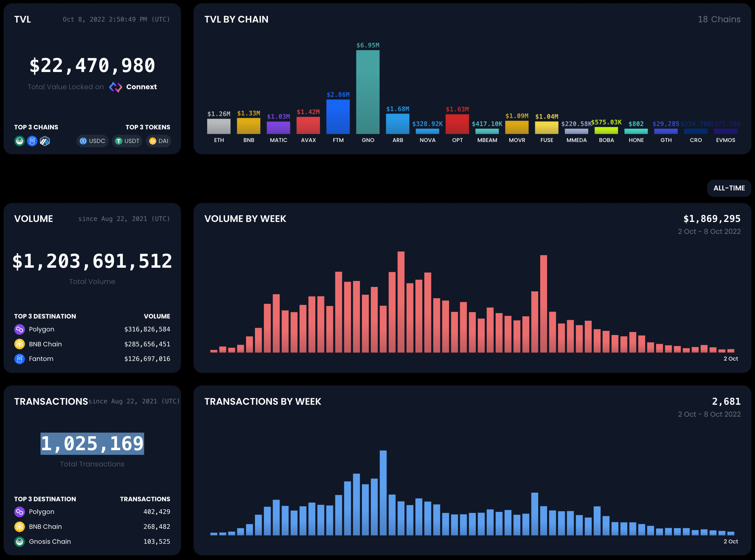Click the Connext logo next to Total Value Locked
This screenshot has height=560, width=755.
[x=116, y=87]
